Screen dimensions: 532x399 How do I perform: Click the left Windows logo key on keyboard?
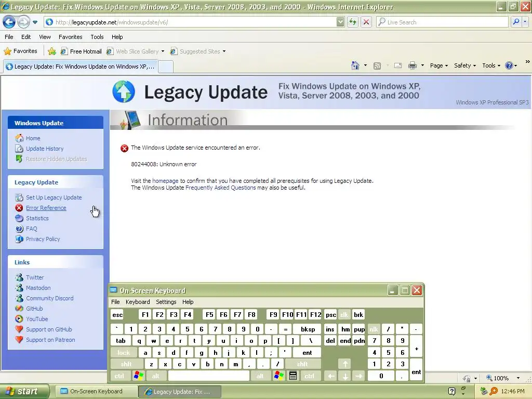coord(139,376)
